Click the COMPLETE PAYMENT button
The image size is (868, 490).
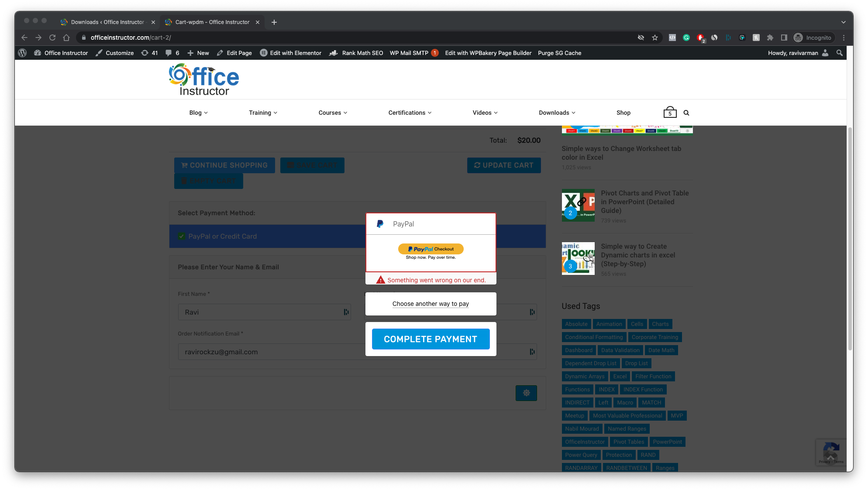(431, 339)
